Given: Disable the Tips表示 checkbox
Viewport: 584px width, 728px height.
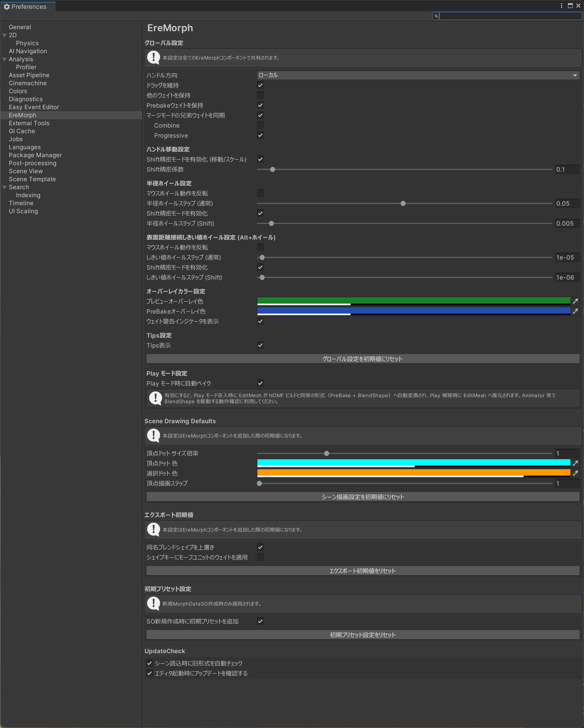Looking at the screenshot, I should tap(260, 345).
